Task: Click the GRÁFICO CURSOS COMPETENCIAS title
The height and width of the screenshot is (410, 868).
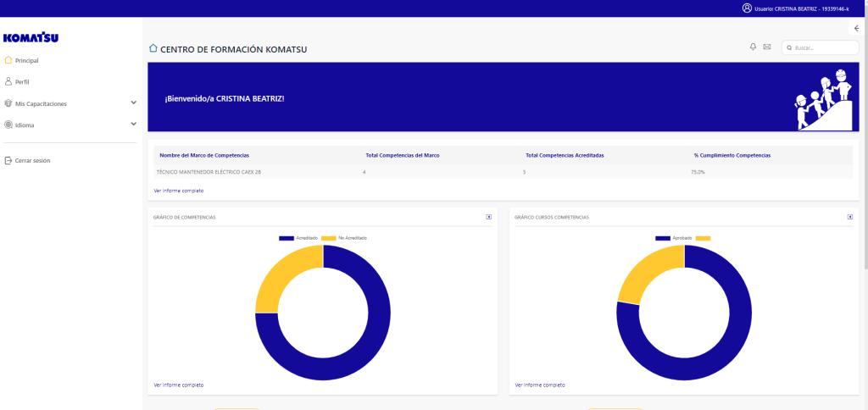Action: pyautogui.click(x=552, y=218)
